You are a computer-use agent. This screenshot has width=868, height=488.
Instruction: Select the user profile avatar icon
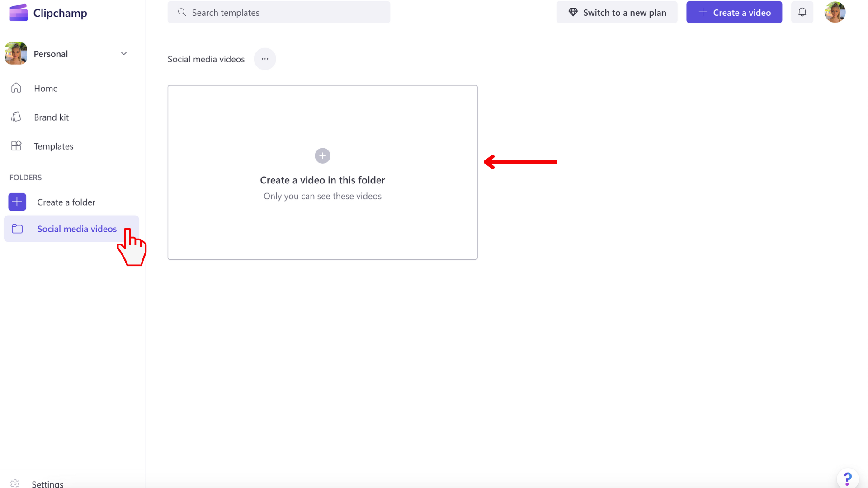tap(835, 12)
